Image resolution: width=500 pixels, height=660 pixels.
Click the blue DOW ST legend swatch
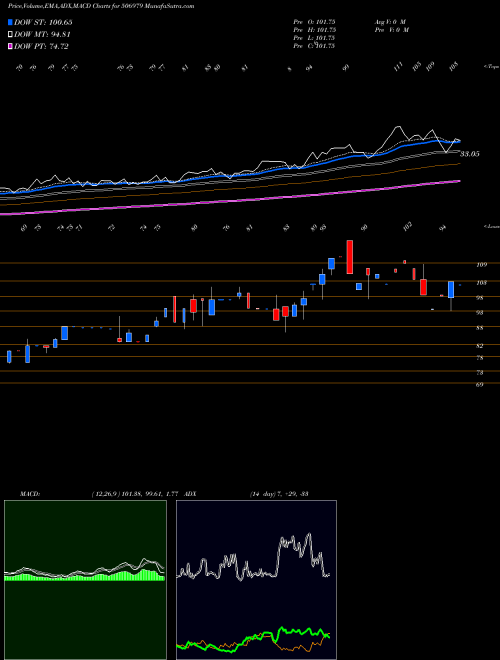[10, 22]
